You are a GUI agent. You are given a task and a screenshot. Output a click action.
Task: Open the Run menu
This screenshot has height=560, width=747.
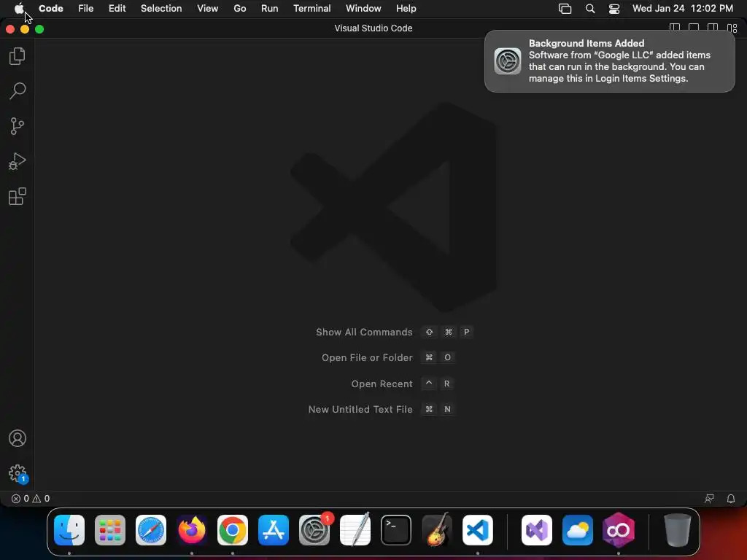click(x=269, y=9)
